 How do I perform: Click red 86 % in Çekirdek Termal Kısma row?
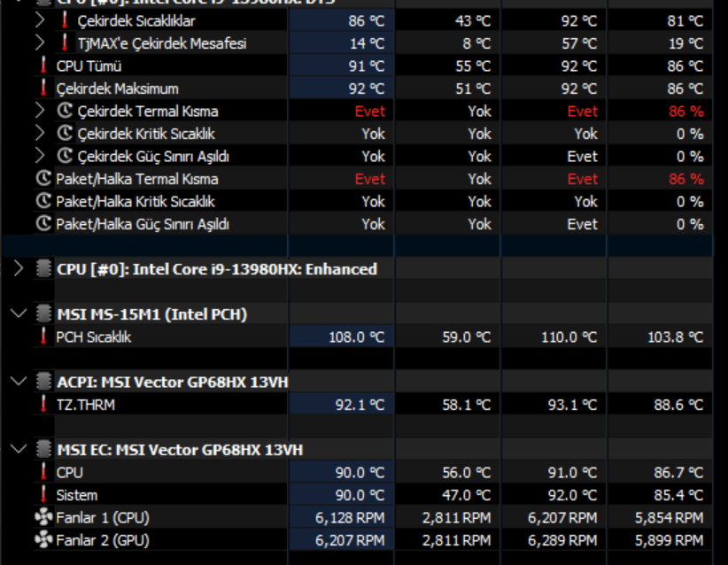686,112
